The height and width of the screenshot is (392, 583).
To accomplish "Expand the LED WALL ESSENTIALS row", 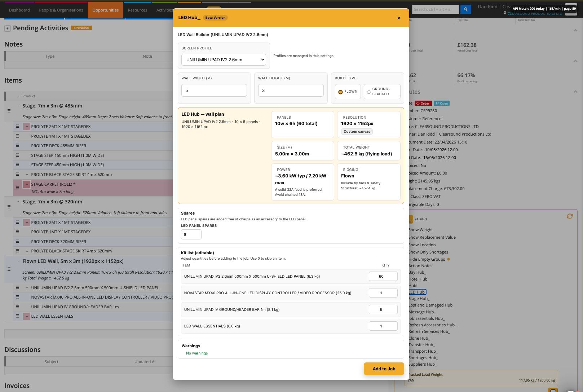I will pos(27,316).
